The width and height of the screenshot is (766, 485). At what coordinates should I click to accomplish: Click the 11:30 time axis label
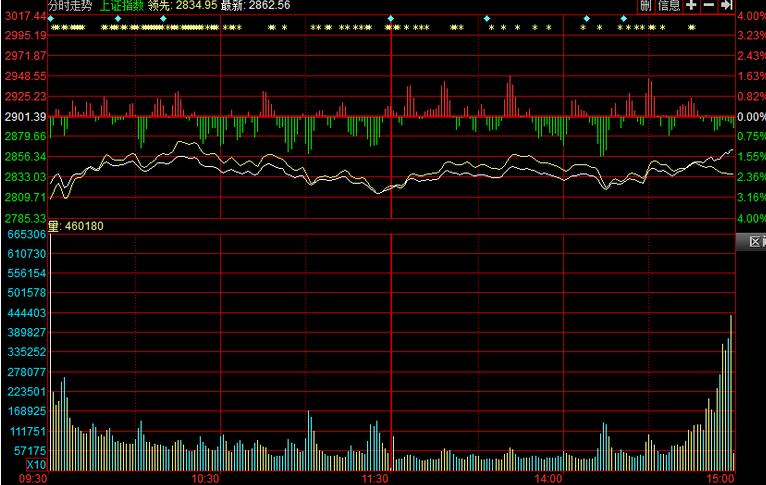tap(375, 479)
